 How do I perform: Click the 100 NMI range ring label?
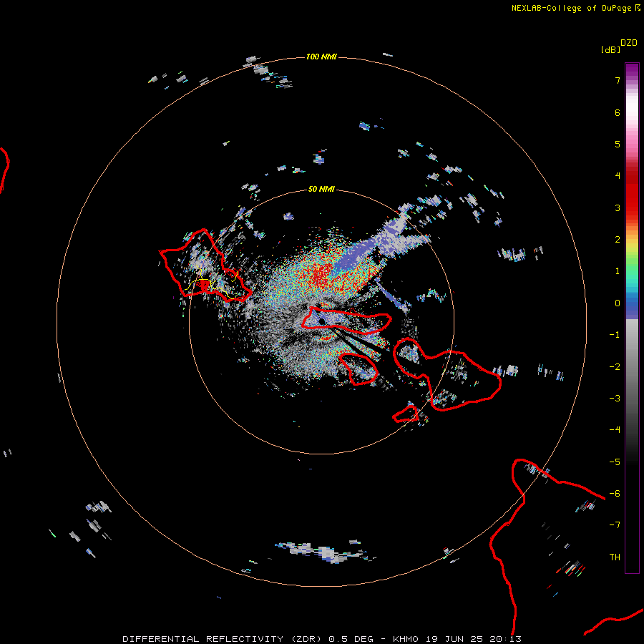[321, 57]
